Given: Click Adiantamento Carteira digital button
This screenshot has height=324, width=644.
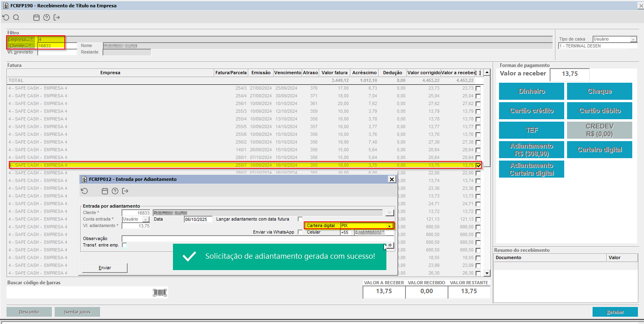Looking at the screenshot, I should coord(531,169).
